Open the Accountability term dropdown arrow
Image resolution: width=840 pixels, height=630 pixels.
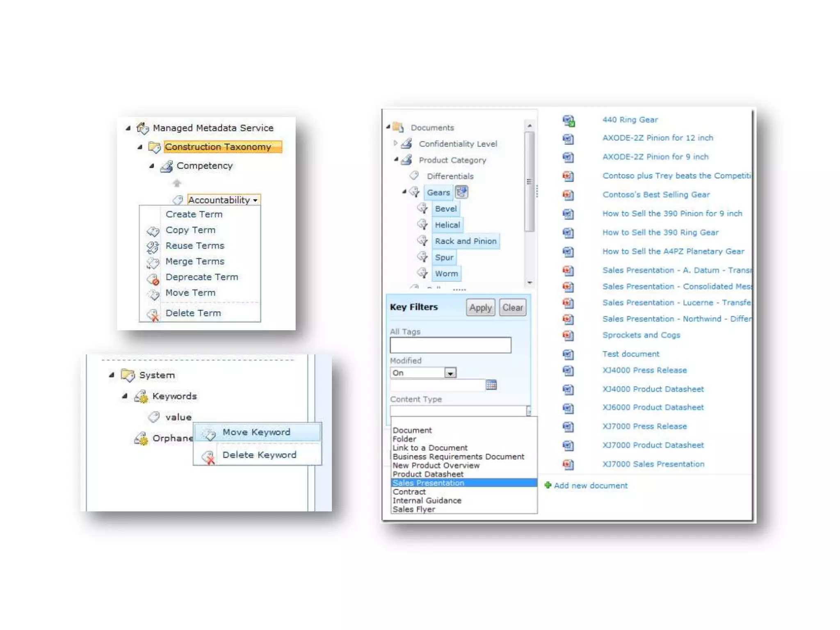(x=256, y=200)
